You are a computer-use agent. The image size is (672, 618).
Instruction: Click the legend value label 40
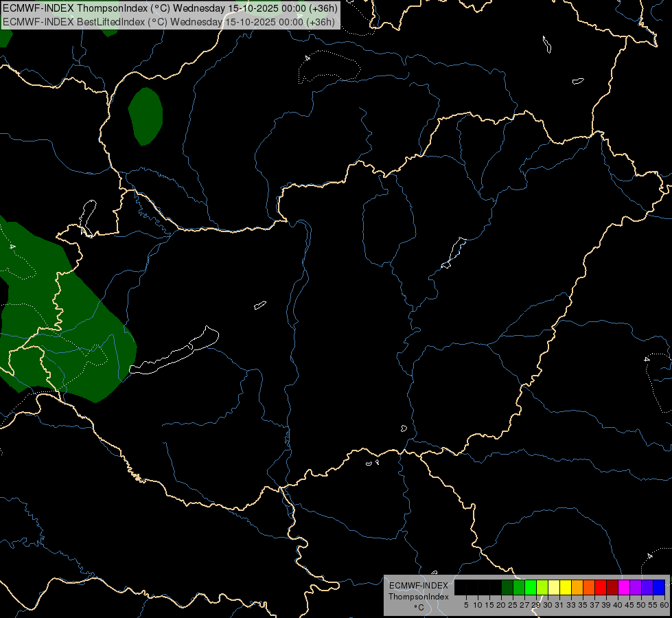point(618,605)
